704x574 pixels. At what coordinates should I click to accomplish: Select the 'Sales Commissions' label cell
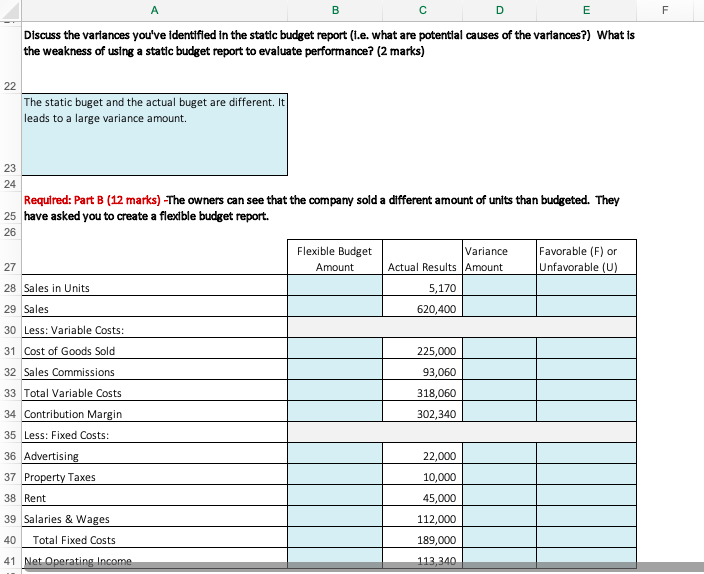click(154, 369)
